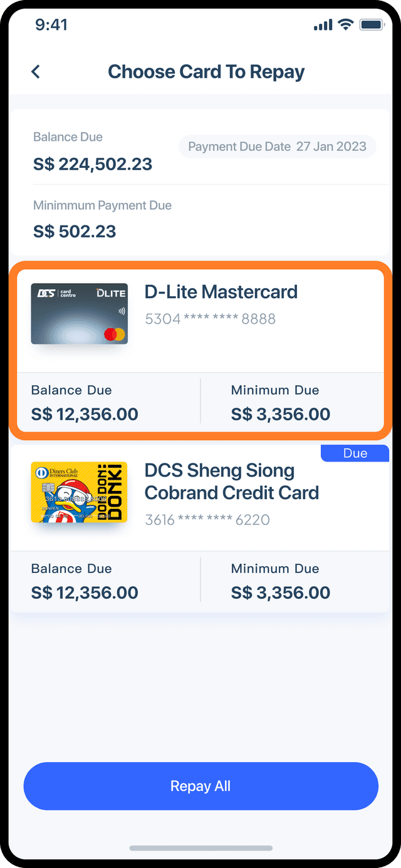Tap the Repay All button
This screenshot has width=401, height=868.
point(200,786)
